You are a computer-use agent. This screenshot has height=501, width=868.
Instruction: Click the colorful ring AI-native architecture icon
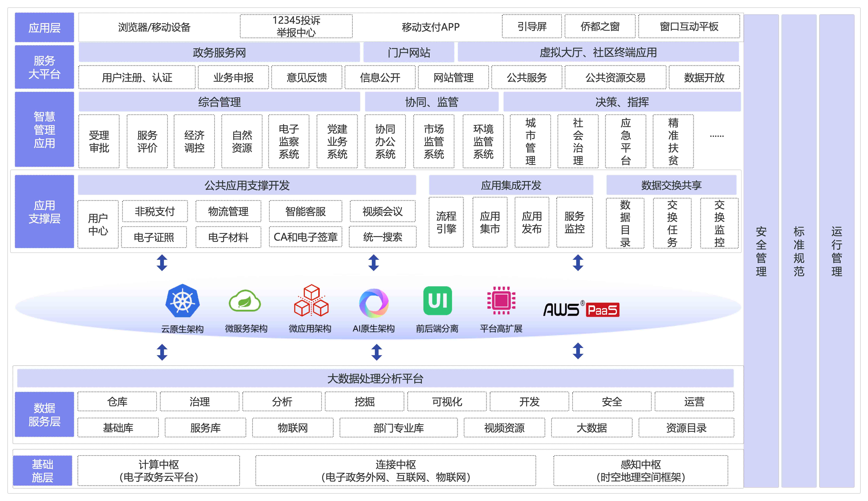pyautogui.click(x=374, y=303)
